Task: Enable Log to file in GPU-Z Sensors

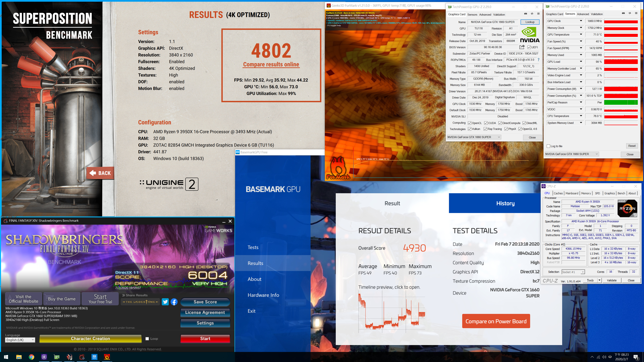Action: click(549, 146)
